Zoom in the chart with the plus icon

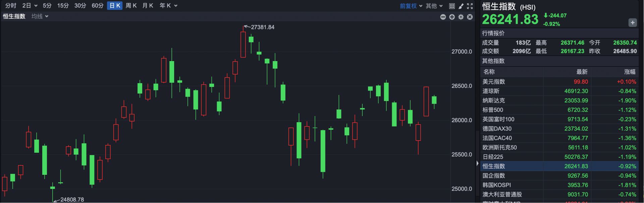point(452,17)
